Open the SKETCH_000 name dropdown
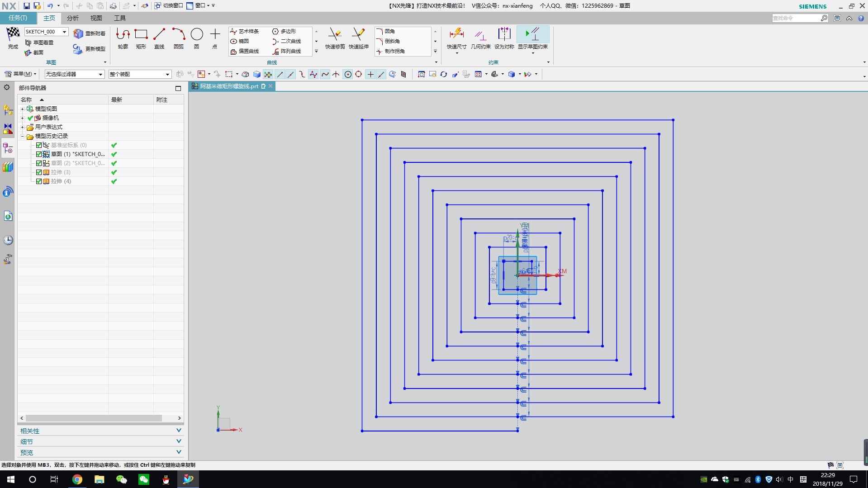The height and width of the screenshot is (488, 868). pos(65,32)
